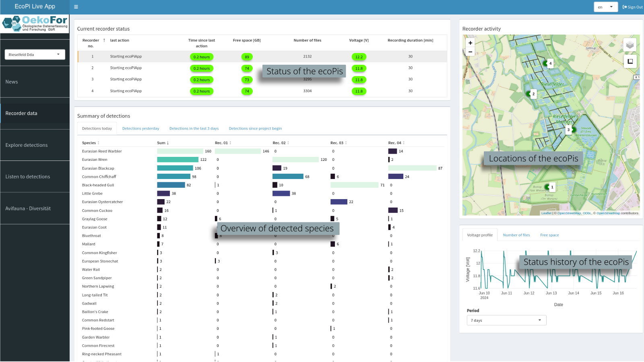
Task: Switch to Detections yesterday tab
Action: point(140,129)
